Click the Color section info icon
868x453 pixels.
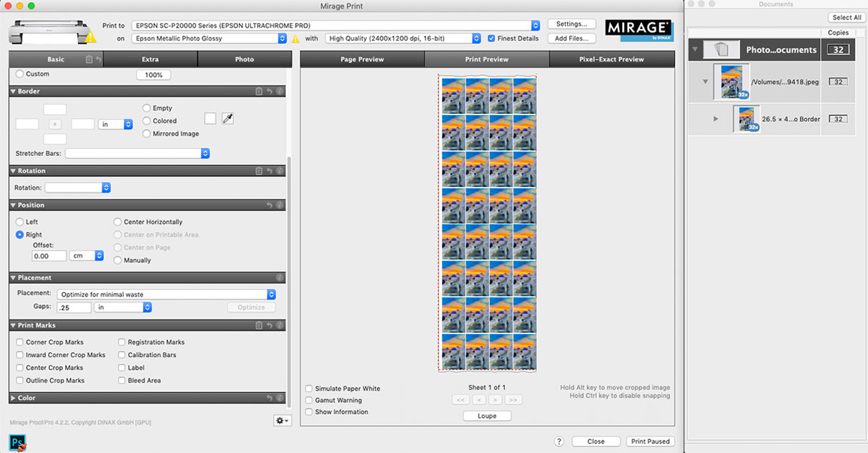(280, 398)
